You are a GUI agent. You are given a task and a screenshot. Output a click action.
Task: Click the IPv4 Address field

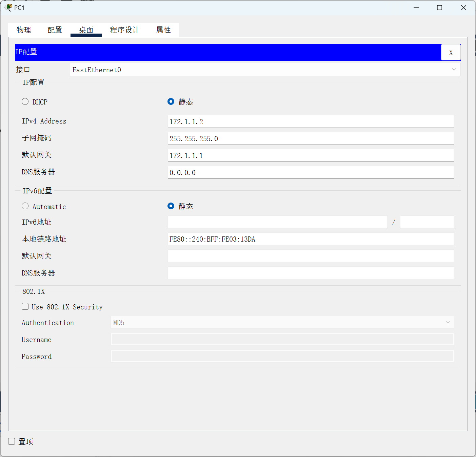point(311,121)
